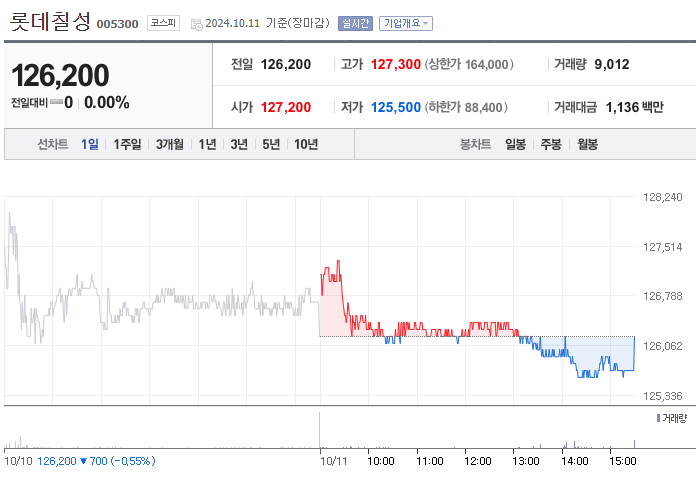Click the 거래량 value 9,012
Viewport: 696px width, 481px height.
612,64
